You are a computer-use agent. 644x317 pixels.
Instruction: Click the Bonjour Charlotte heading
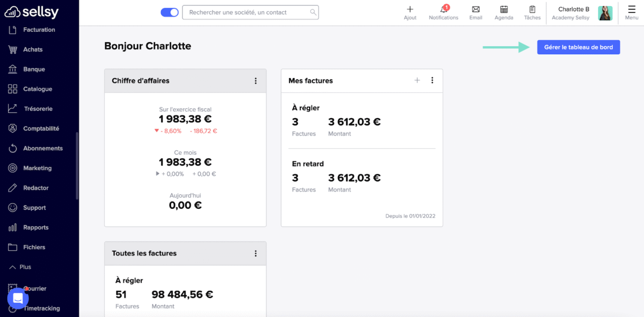coord(147,46)
